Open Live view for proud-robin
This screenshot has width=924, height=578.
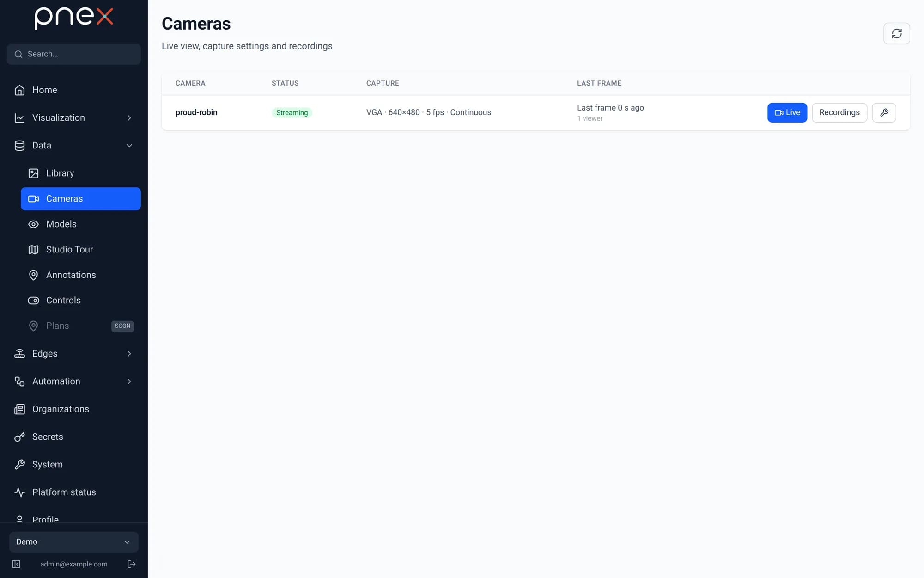pyautogui.click(x=787, y=112)
